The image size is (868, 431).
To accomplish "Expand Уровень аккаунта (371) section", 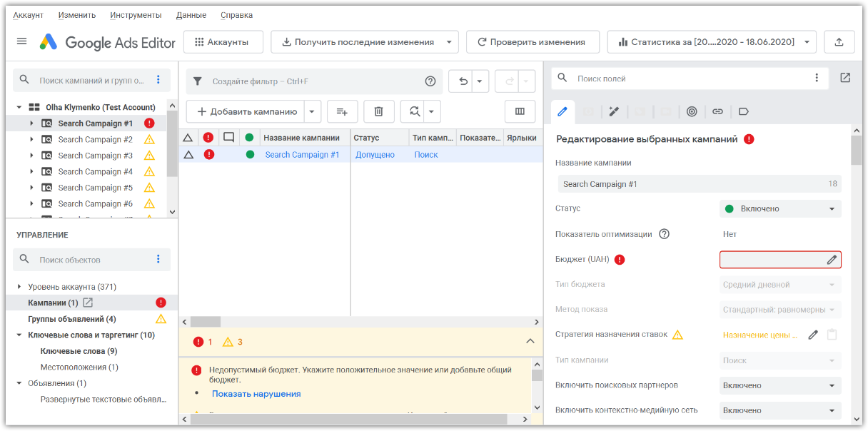I will click(x=19, y=287).
